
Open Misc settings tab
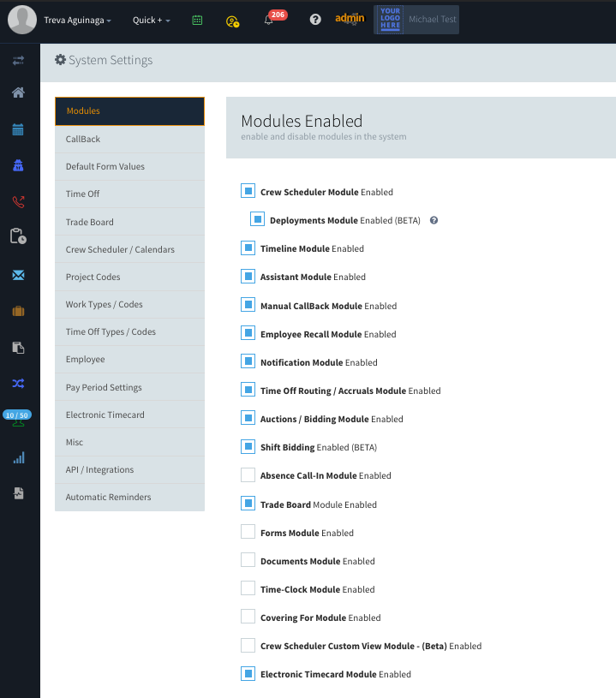[x=129, y=443]
